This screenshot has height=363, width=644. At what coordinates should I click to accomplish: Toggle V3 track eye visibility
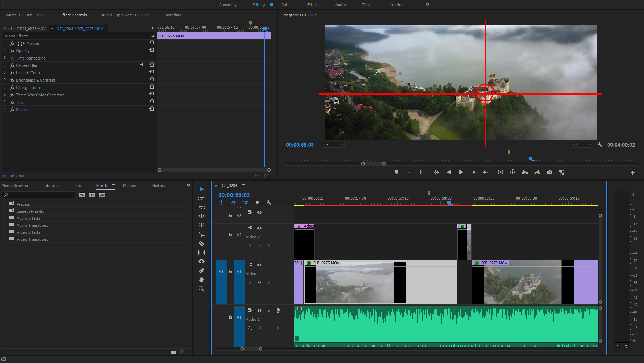[x=260, y=212]
